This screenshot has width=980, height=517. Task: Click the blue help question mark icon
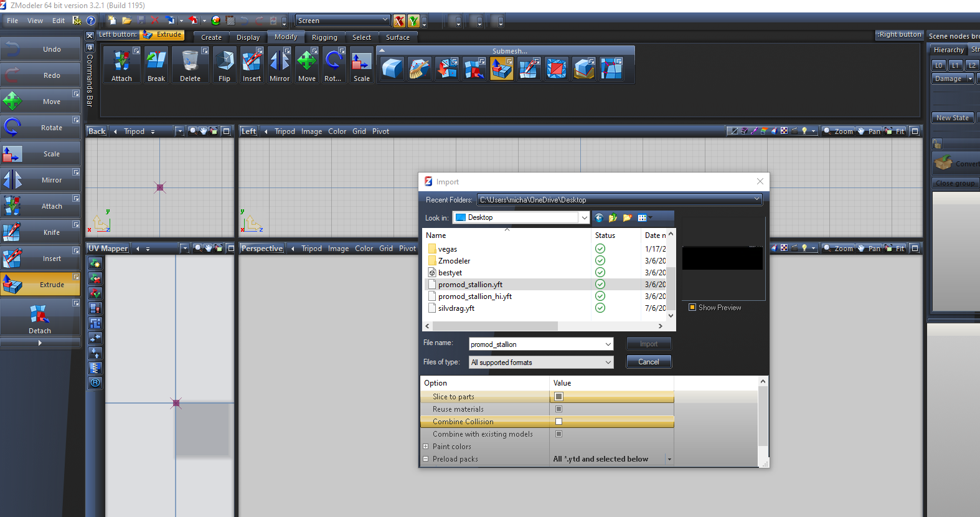pos(91,21)
